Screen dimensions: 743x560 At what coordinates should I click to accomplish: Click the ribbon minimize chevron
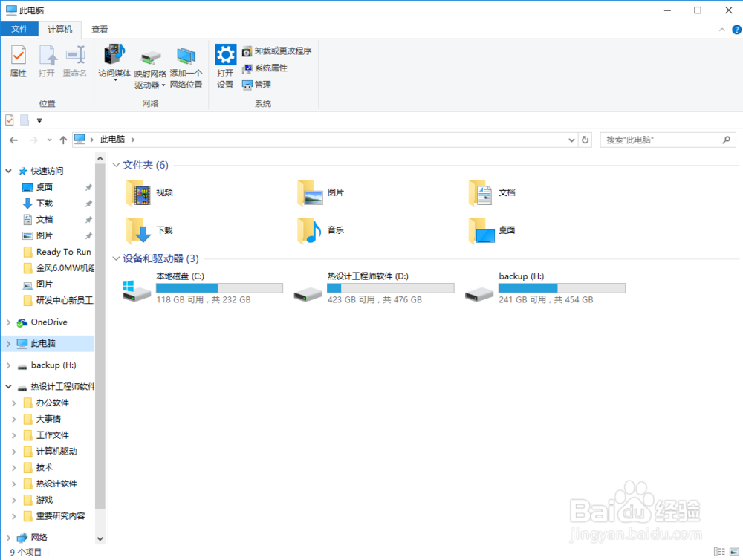(721, 29)
